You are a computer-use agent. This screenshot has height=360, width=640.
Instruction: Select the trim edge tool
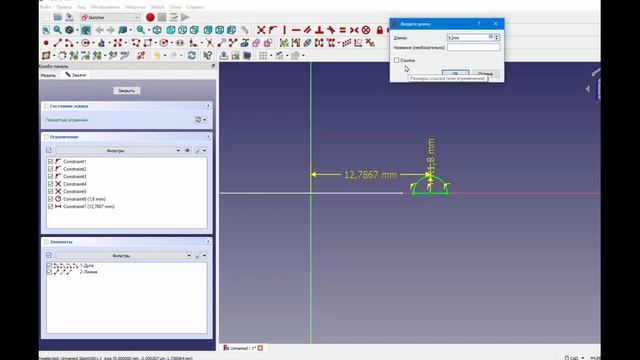pyautogui.click(x=209, y=43)
